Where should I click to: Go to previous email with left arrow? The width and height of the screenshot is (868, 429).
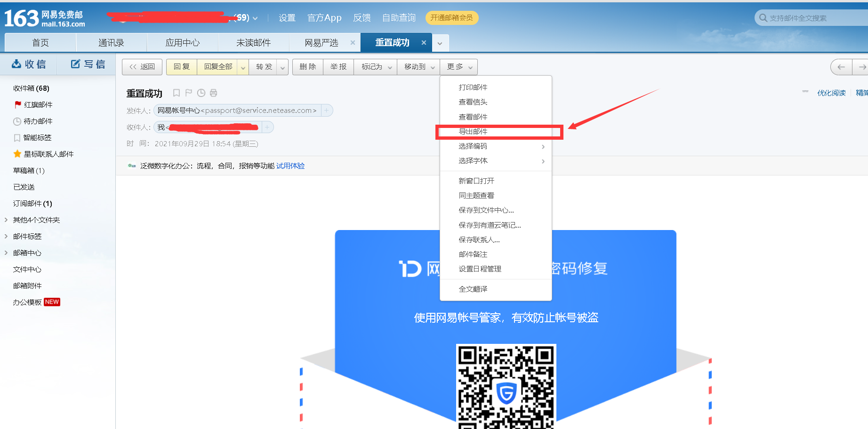pyautogui.click(x=841, y=67)
